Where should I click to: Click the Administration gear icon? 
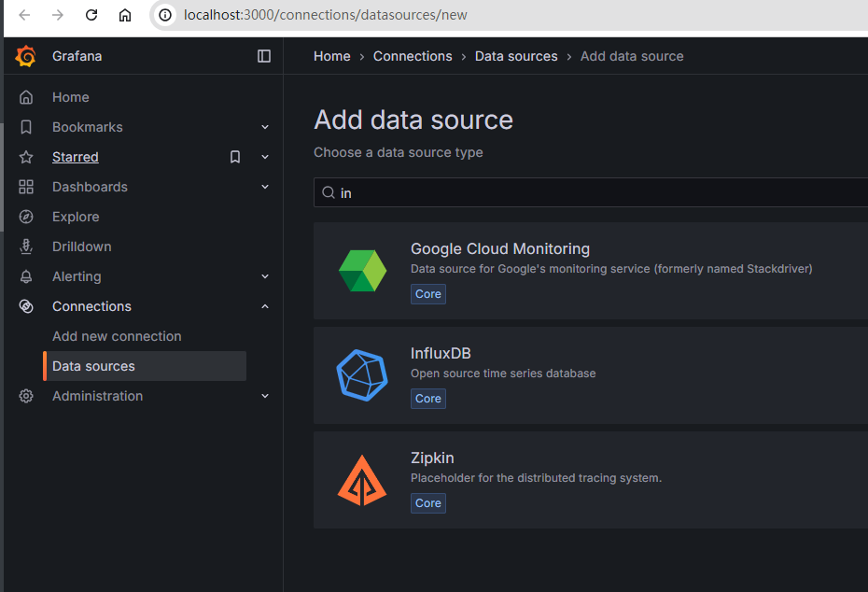point(26,396)
